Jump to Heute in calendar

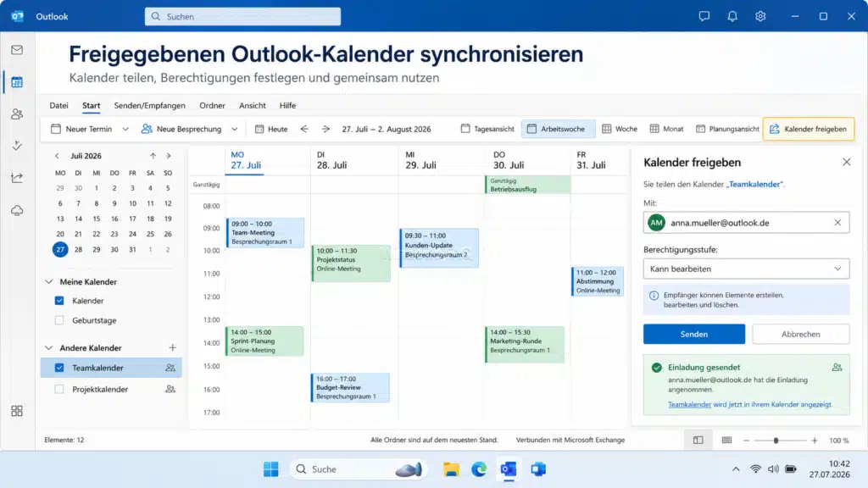[x=271, y=129]
